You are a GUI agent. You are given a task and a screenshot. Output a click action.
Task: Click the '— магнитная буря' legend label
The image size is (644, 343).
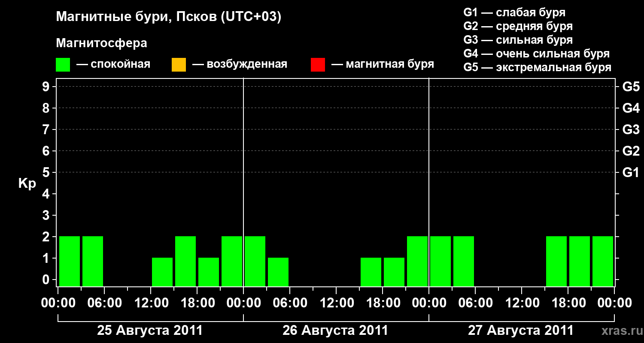point(383,65)
